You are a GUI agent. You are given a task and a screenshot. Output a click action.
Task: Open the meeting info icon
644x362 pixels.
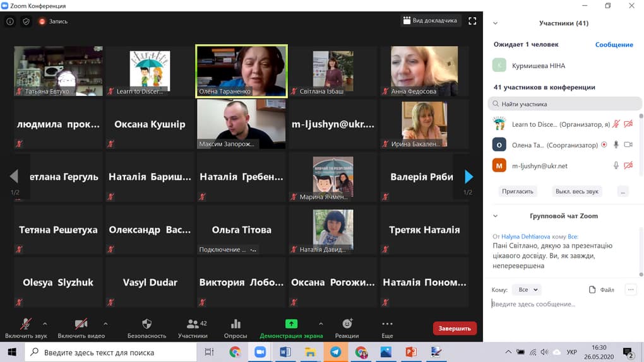10,21
